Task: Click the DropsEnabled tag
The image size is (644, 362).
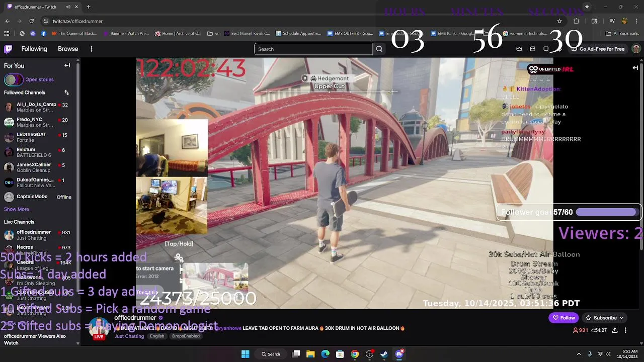Action: (x=186, y=336)
